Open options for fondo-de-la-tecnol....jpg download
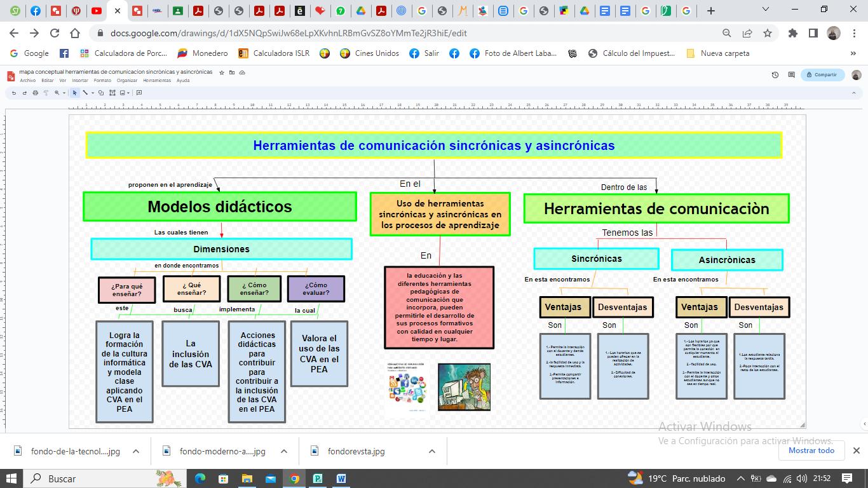This screenshot has width=868, height=488. [x=135, y=451]
